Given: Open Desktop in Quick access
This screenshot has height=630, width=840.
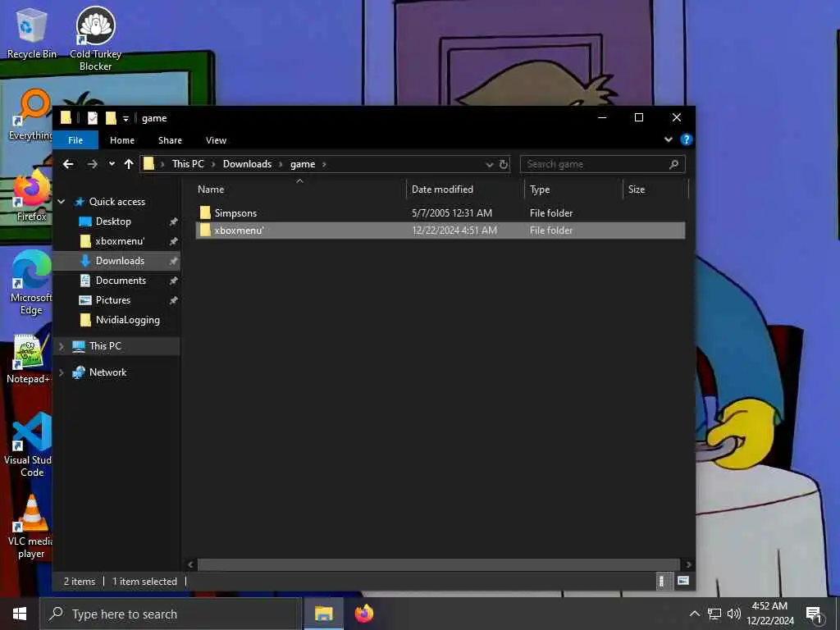Looking at the screenshot, I should click(113, 221).
